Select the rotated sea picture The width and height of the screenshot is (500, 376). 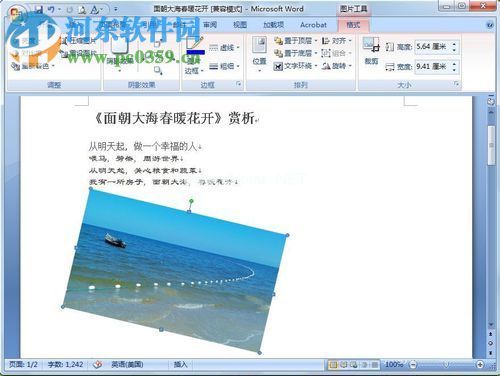coord(175,272)
